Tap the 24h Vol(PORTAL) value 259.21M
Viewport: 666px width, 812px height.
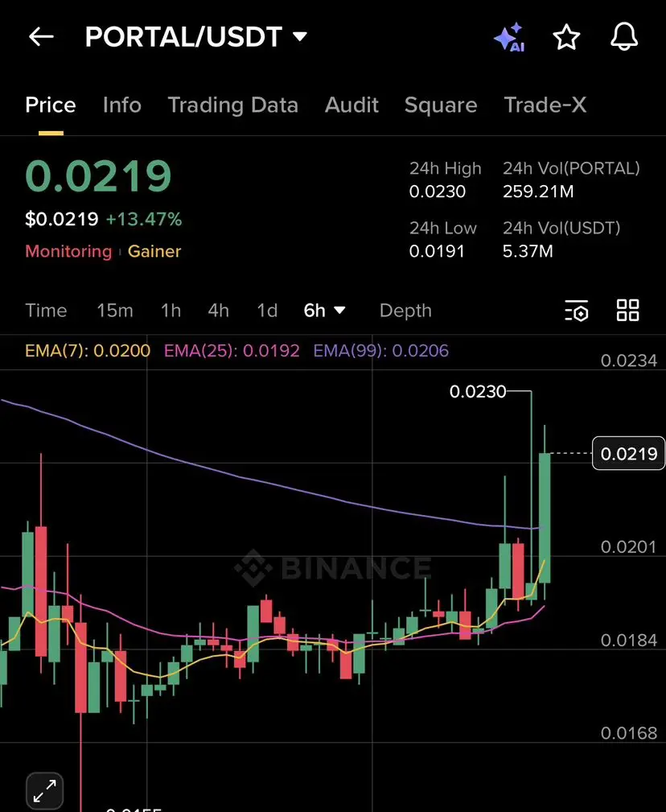click(x=538, y=192)
